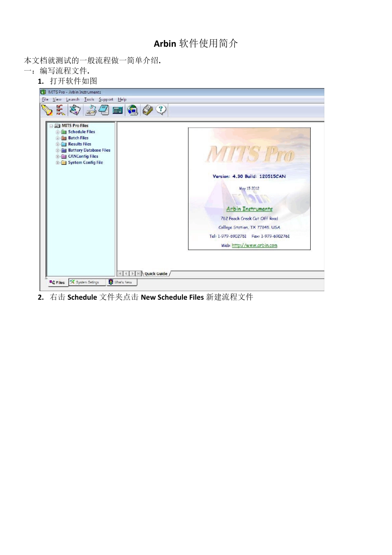The height and width of the screenshot is (555, 392).
Task: Select the System Config File label
Action: (x=85, y=163)
